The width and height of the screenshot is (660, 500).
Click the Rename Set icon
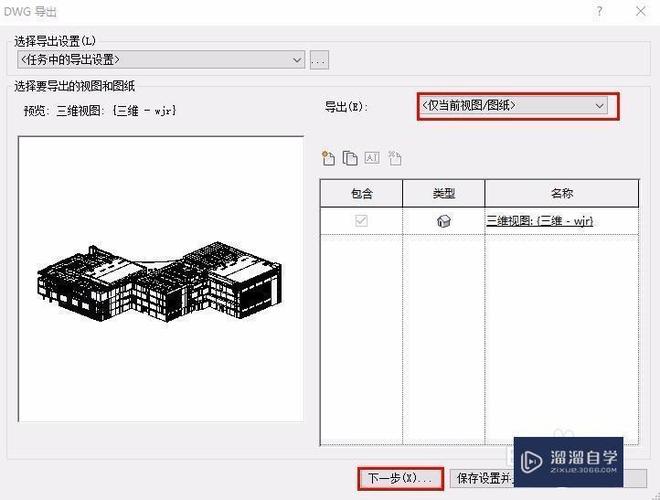(372, 158)
